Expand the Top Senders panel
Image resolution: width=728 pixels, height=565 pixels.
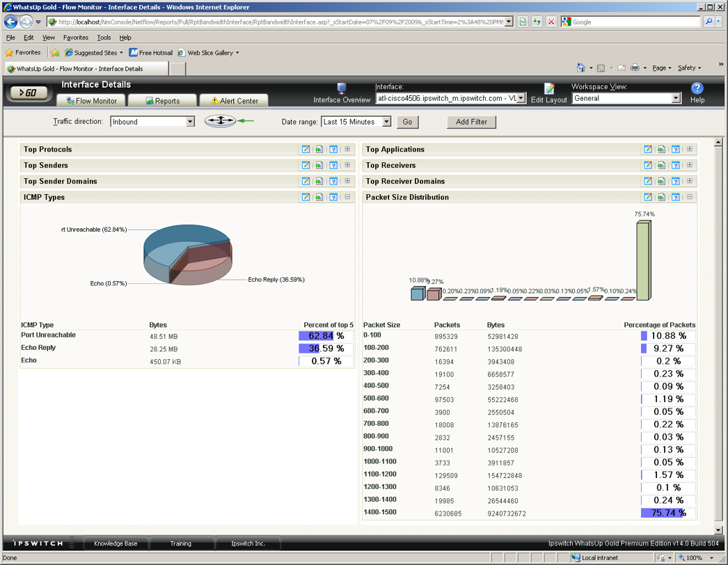[x=347, y=165]
